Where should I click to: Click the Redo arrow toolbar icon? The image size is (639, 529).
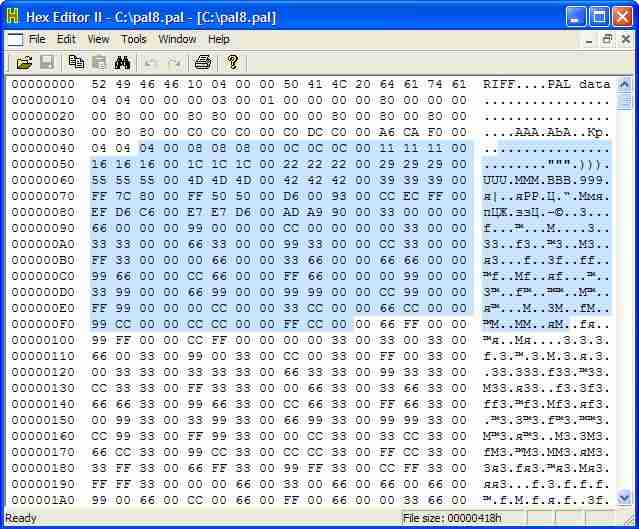(x=174, y=63)
